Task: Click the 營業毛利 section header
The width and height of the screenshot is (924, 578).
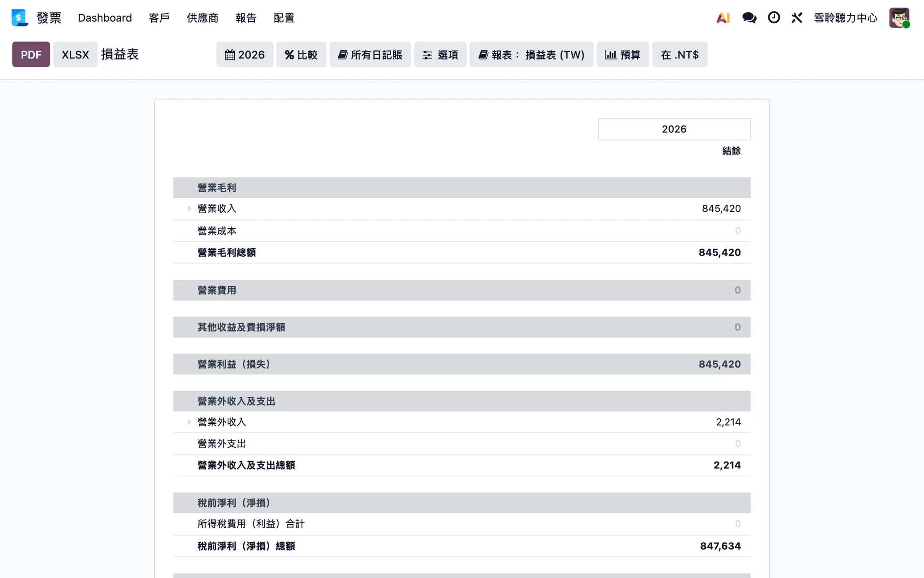Action: 462,188
